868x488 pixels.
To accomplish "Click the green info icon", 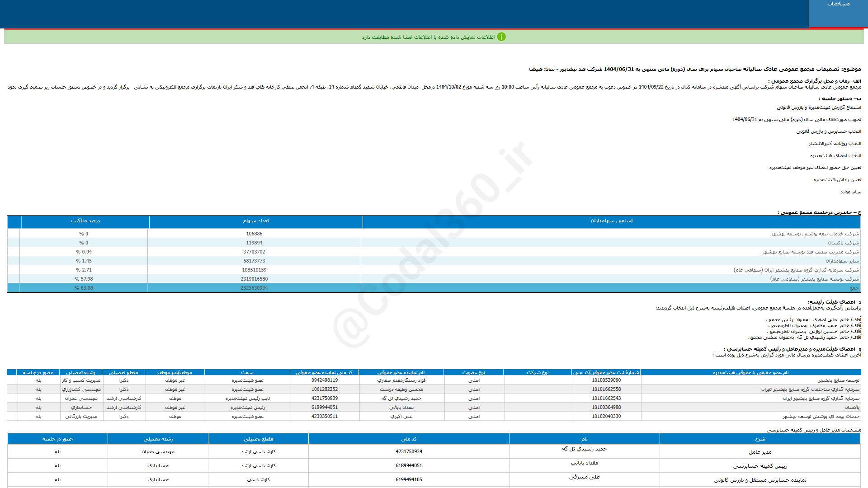I will click(x=501, y=37).
